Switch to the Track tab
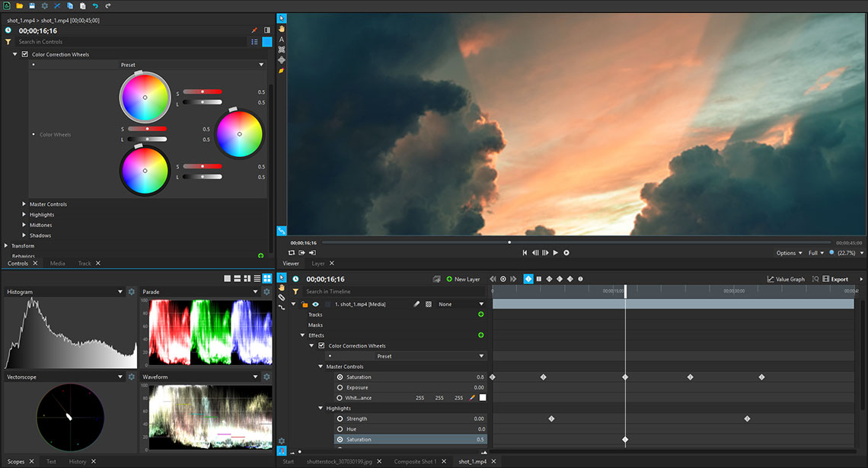Screen dimensions: 868x468 pos(85,264)
